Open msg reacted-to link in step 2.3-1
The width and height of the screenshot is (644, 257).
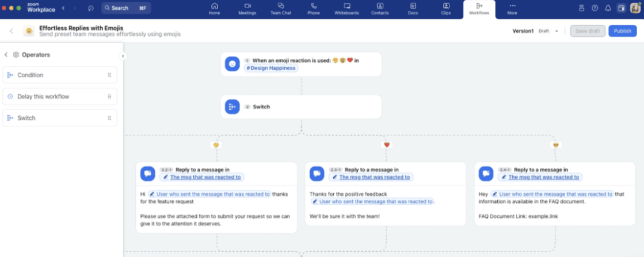click(x=371, y=177)
